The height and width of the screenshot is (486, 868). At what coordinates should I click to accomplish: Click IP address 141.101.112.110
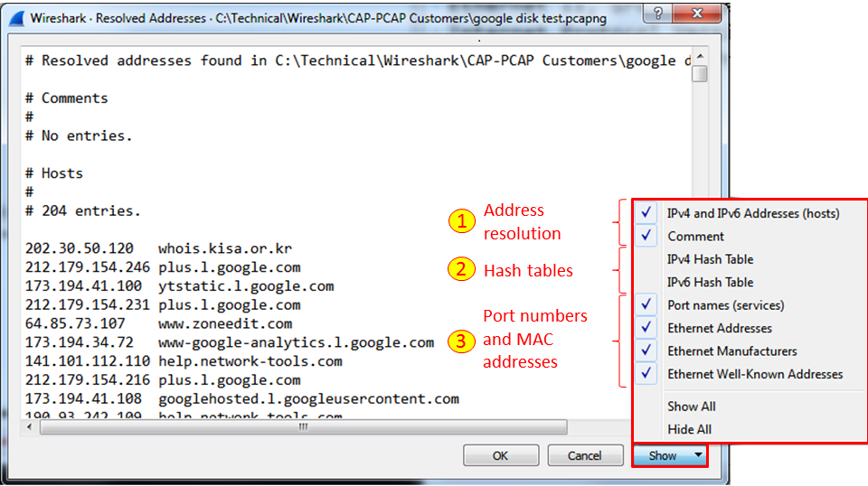(88, 361)
